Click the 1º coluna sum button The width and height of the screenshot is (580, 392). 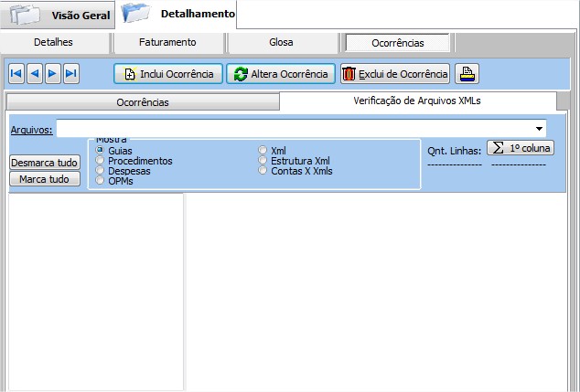point(521,147)
